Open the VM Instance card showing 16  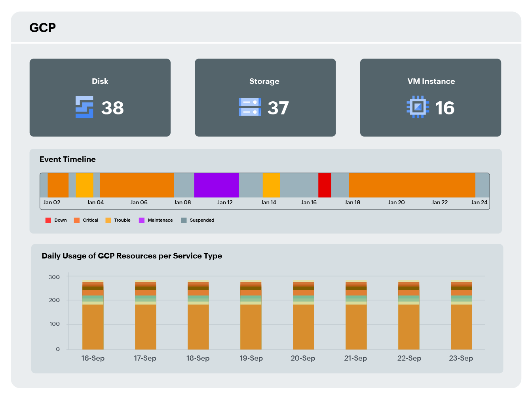click(x=431, y=98)
